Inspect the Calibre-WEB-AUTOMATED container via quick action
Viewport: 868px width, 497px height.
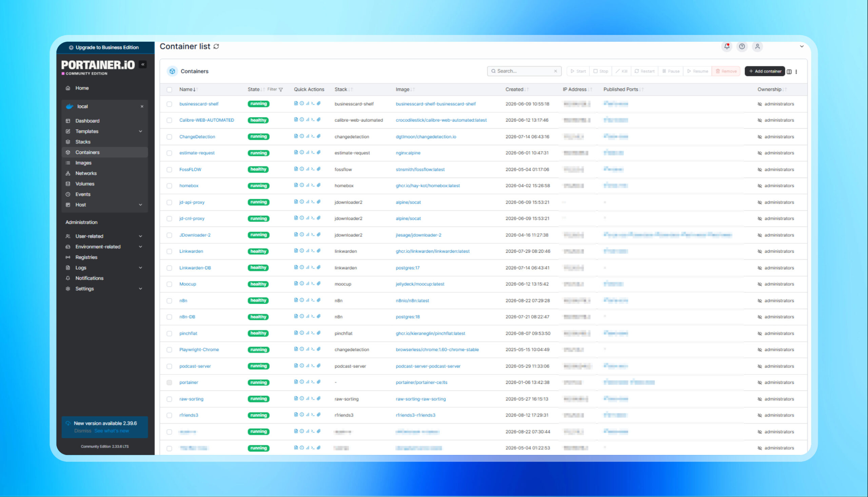coord(302,120)
